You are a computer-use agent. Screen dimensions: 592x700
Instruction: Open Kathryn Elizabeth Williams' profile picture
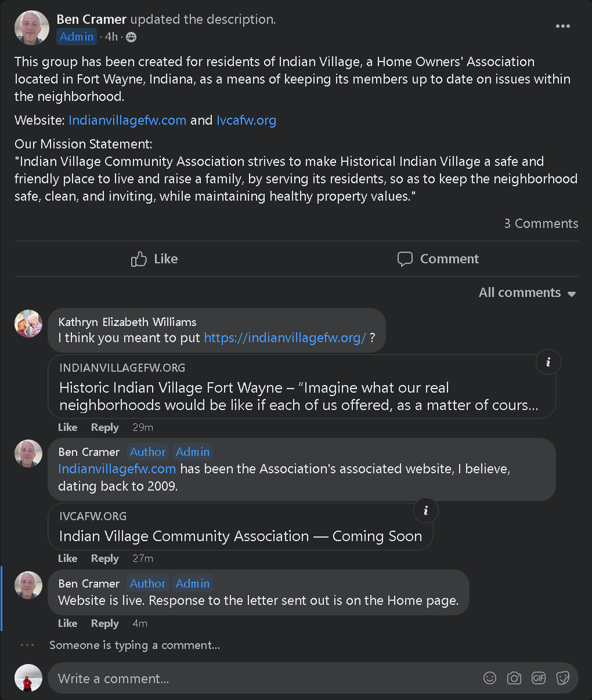click(x=28, y=323)
